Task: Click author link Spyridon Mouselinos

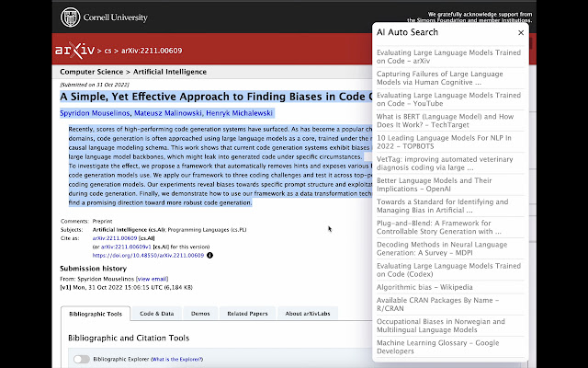Action: [x=95, y=113]
